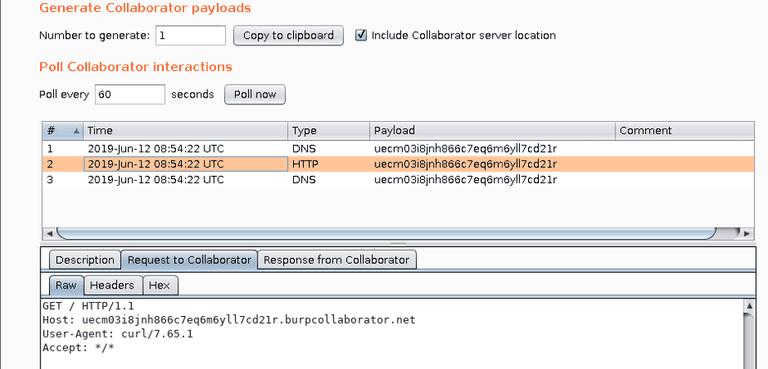Open the Response from Collaborator tab
The width and height of the screenshot is (768, 369).
(336, 260)
